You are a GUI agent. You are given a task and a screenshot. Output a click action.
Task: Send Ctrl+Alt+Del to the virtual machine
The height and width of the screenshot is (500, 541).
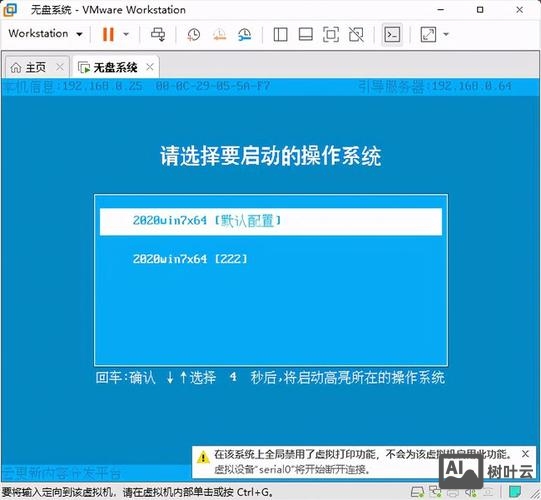click(158, 34)
